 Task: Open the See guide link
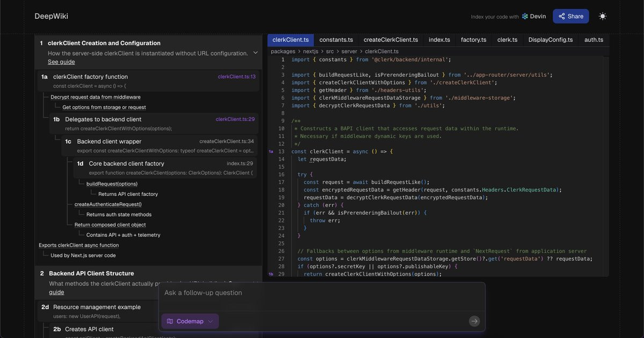(61, 62)
